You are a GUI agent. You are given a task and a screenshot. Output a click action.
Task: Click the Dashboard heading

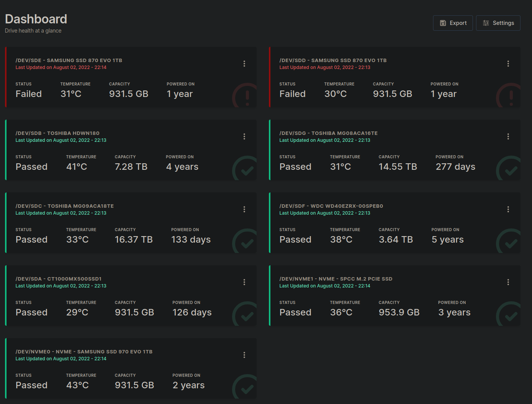click(x=36, y=19)
